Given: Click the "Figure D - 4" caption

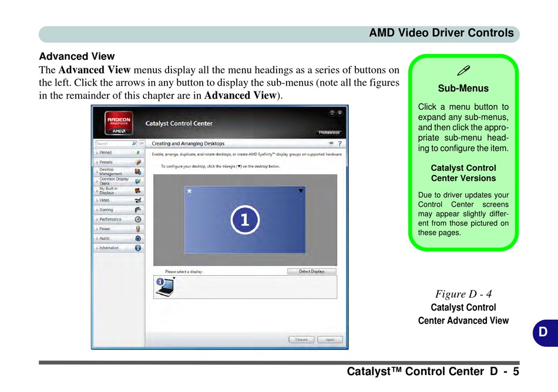Looking at the screenshot, I should pos(463,294).
